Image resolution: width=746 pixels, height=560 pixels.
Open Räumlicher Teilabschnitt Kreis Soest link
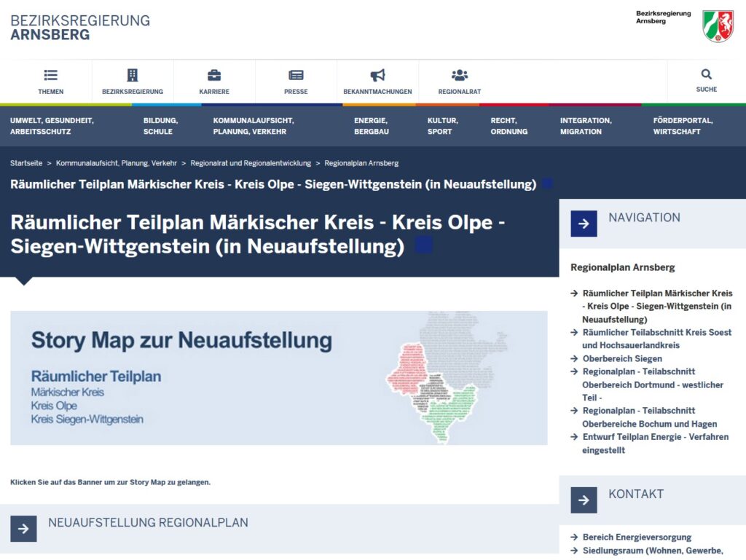pyautogui.click(x=656, y=339)
